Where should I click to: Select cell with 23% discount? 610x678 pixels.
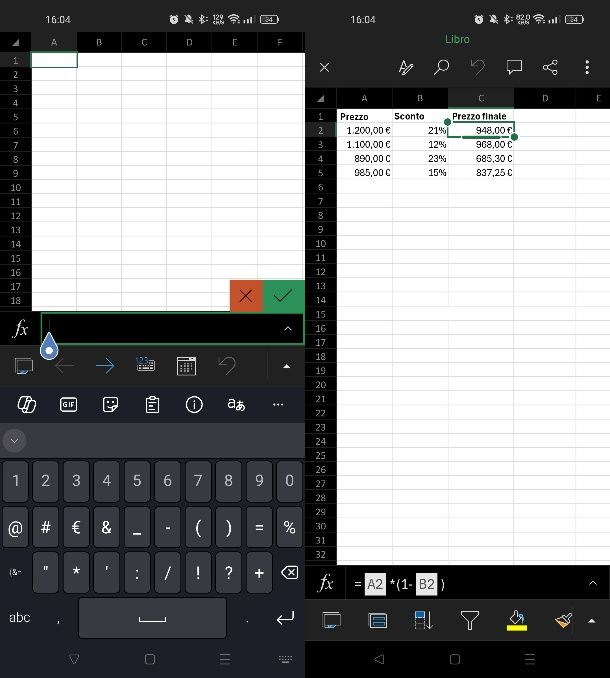pos(420,158)
